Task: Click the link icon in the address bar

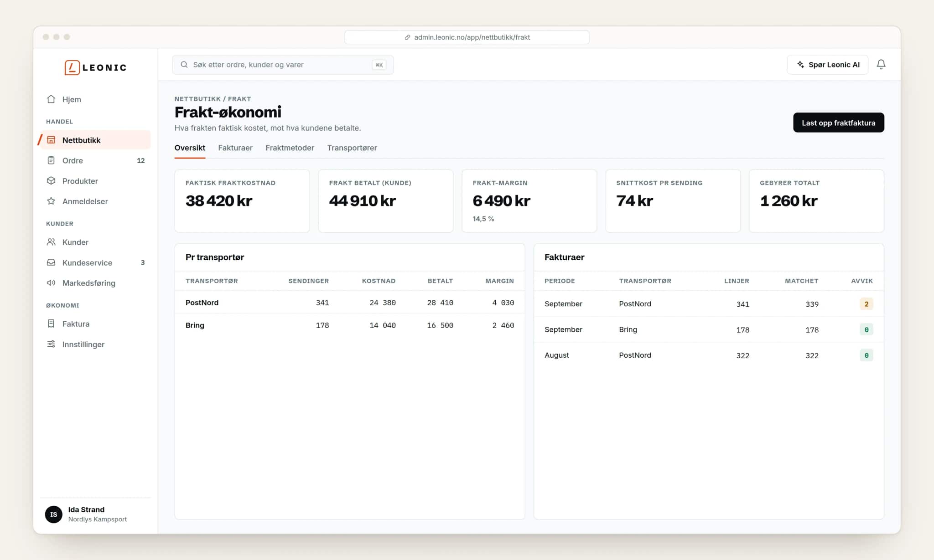Action: (x=407, y=37)
